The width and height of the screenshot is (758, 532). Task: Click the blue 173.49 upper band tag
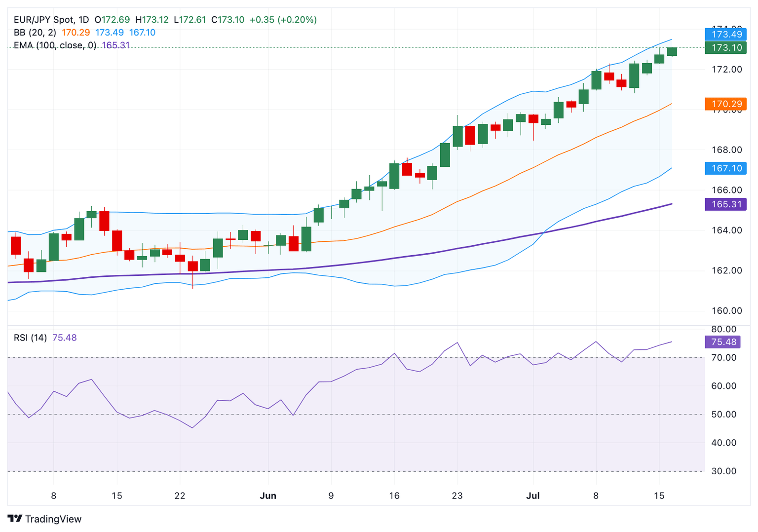click(725, 35)
